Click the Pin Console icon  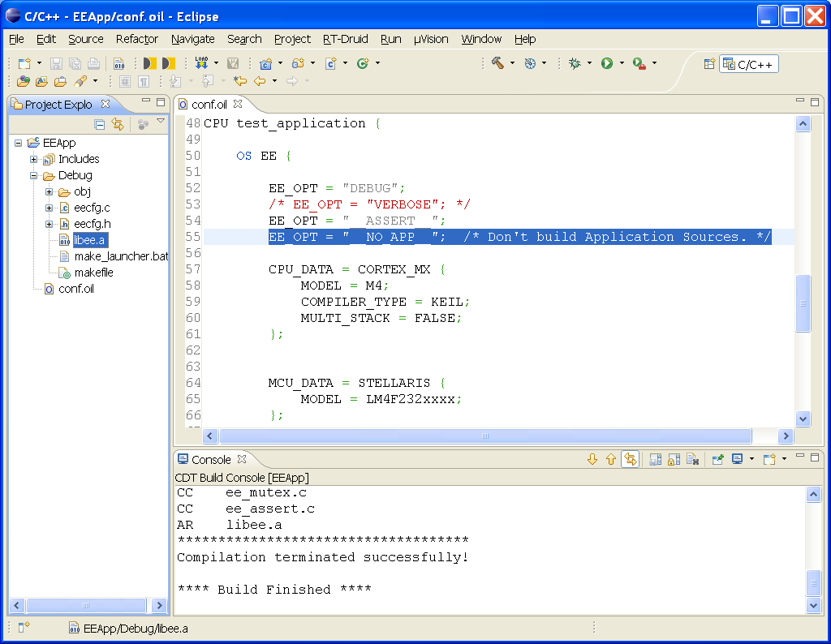pos(717,459)
